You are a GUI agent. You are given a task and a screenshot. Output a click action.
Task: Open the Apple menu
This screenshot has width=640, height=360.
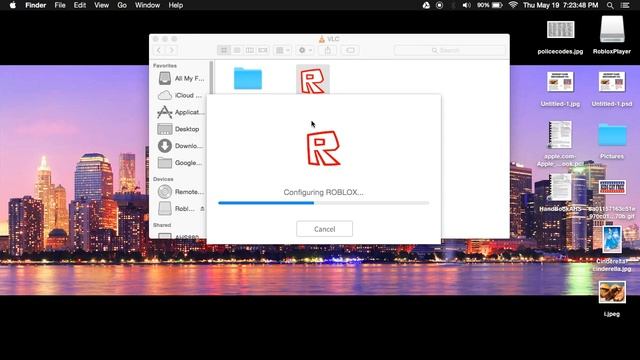coord(13,5)
